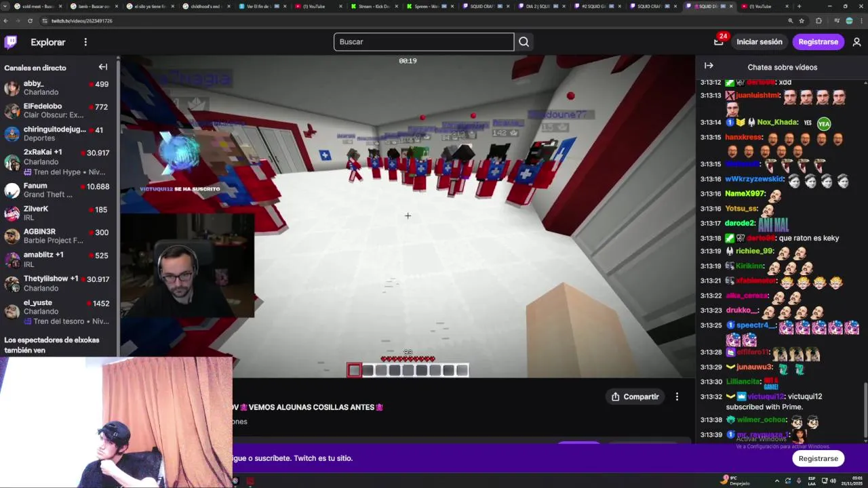Open the loot icon with 24 badge

coord(719,42)
